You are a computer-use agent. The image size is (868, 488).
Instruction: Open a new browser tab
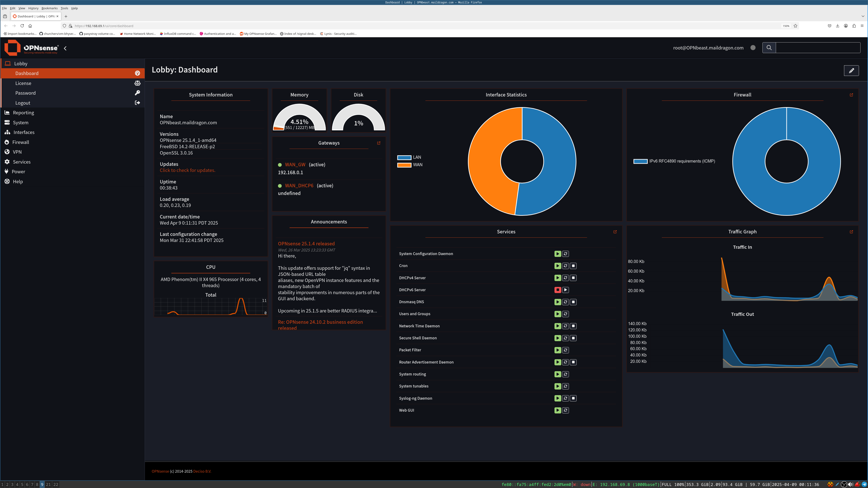66,16
